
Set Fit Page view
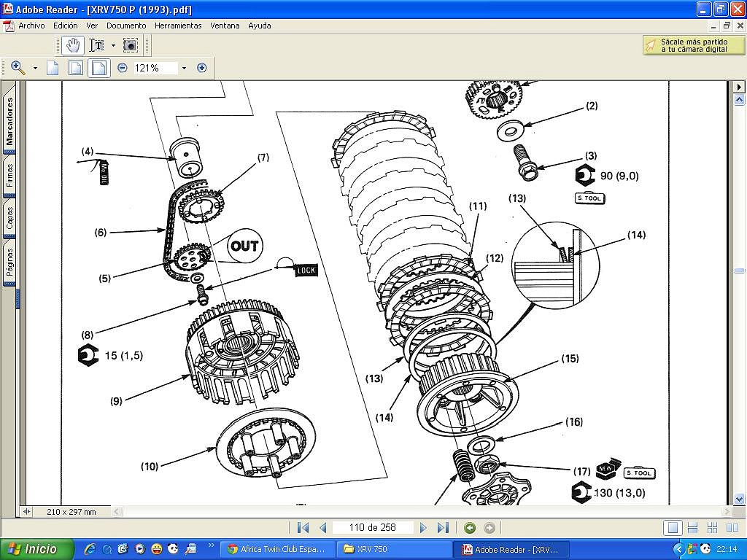[76, 68]
